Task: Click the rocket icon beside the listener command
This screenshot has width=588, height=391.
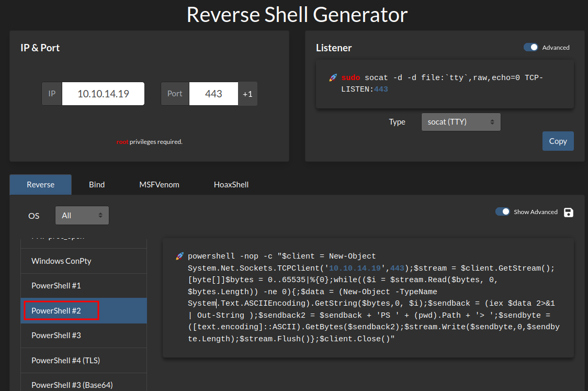Action: click(x=333, y=77)
